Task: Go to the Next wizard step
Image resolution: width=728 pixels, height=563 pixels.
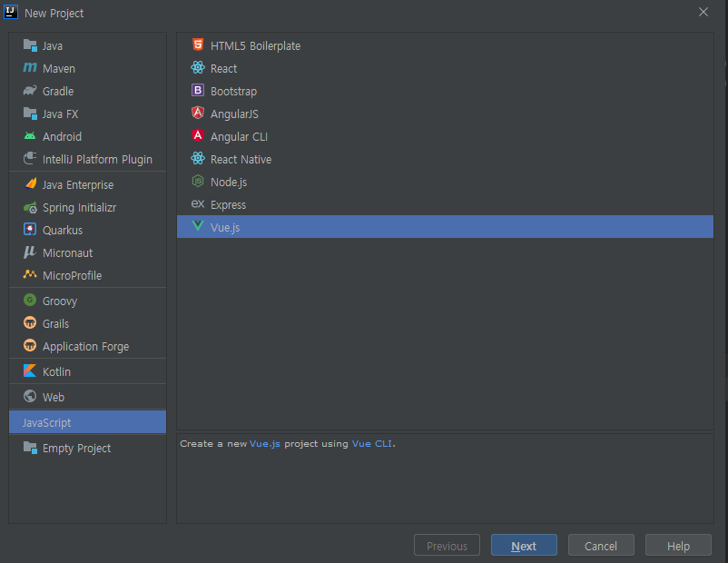Action: point(524,546)
